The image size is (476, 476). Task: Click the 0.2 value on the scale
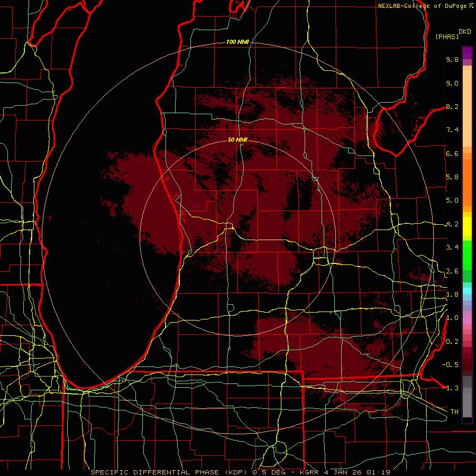coord(452,342)
